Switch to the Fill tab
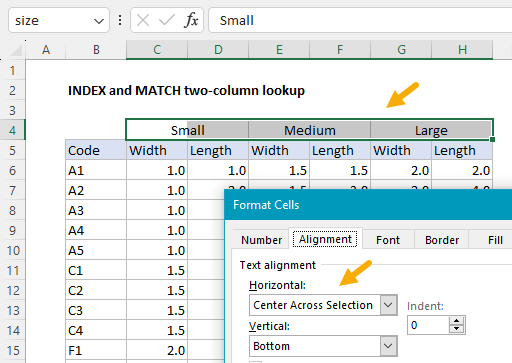The width and height of the screenshot is (512, 363). point(495,240)
